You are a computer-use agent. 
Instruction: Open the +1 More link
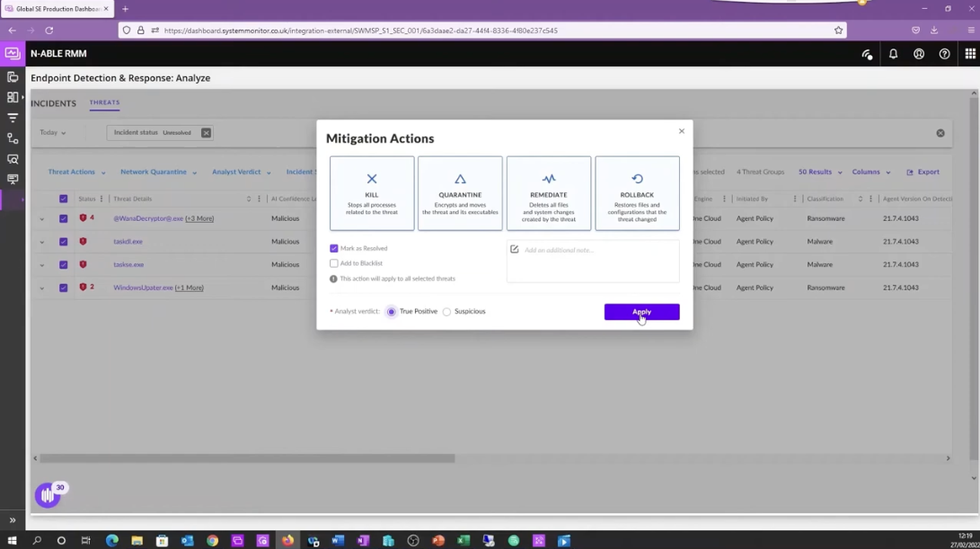click(189, 288)
